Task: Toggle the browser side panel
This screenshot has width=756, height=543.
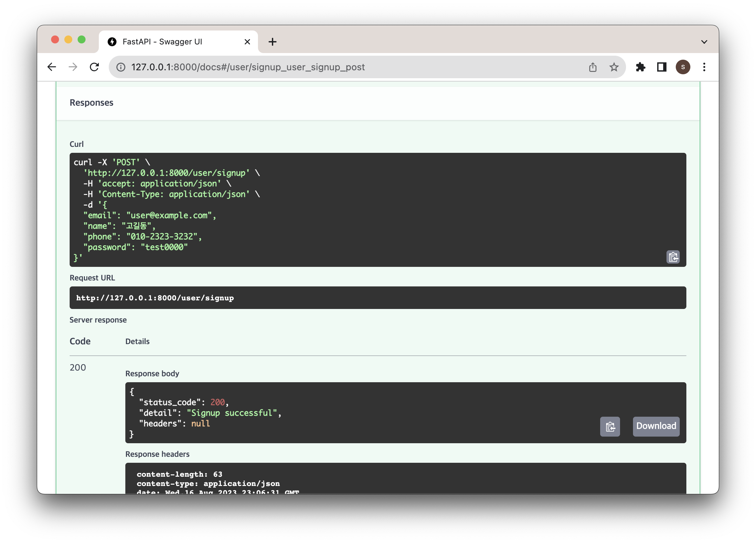Action: point(661,67)
